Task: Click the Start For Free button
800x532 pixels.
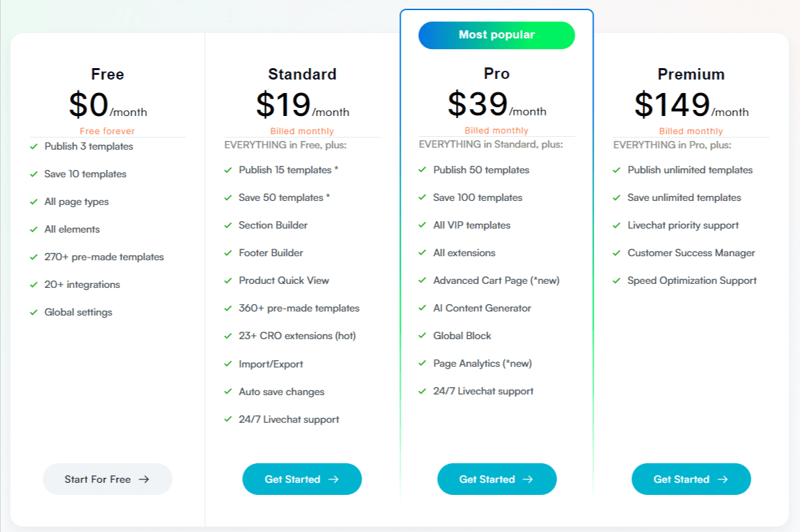Action: point(107,479)
